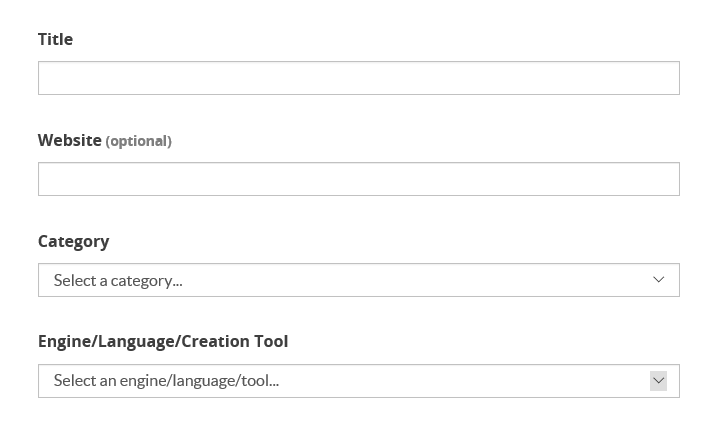The width and height of the screenshot is (711, 429).
Task: Click the Category field label
Action: (73, 242)
